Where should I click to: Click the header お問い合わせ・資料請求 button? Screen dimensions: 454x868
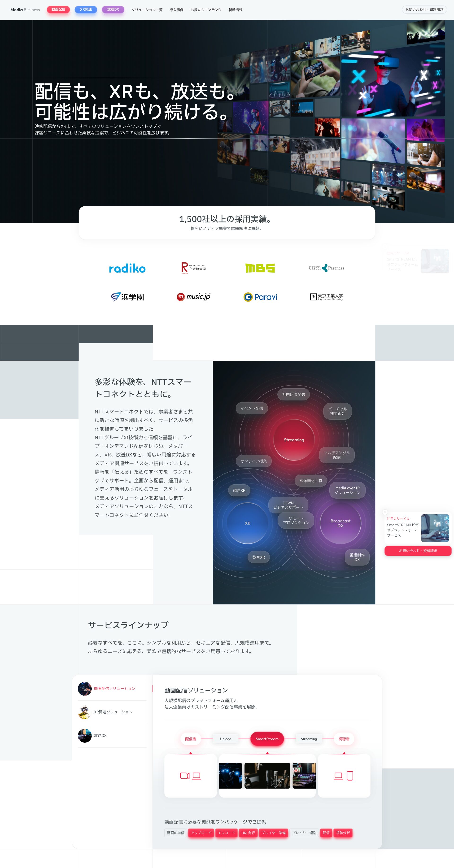424,10
